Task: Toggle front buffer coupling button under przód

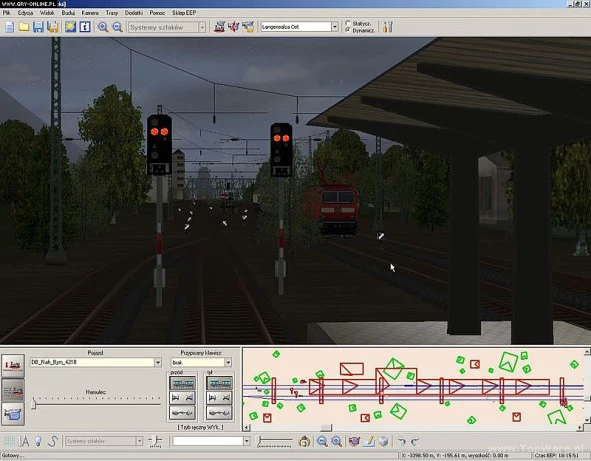Action: click(x=182, y=398)
